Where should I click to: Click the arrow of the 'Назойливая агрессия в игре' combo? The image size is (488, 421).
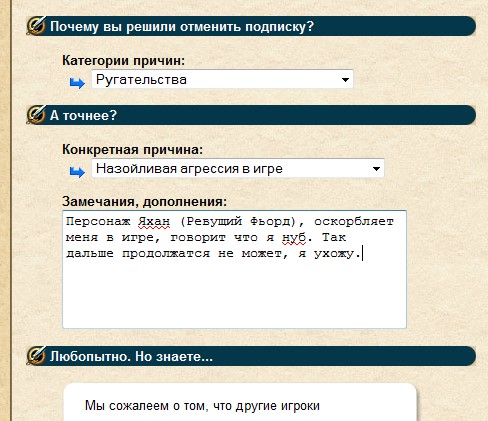point(376,169)
